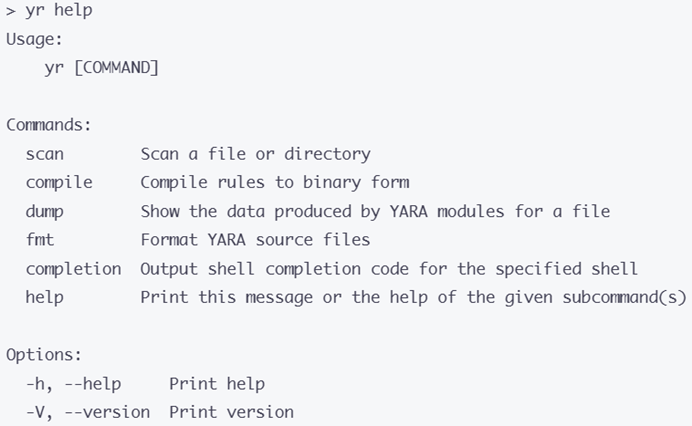Click the 'dump' command name
Viewport: 692px width, 426px height.
(x=45, y=212)
